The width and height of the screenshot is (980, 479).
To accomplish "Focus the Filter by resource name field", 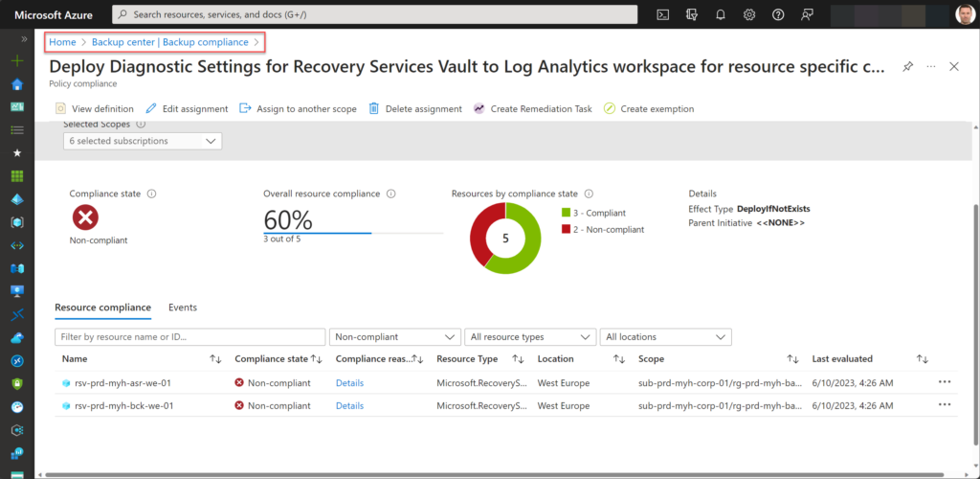I will (x=190, y=336).
